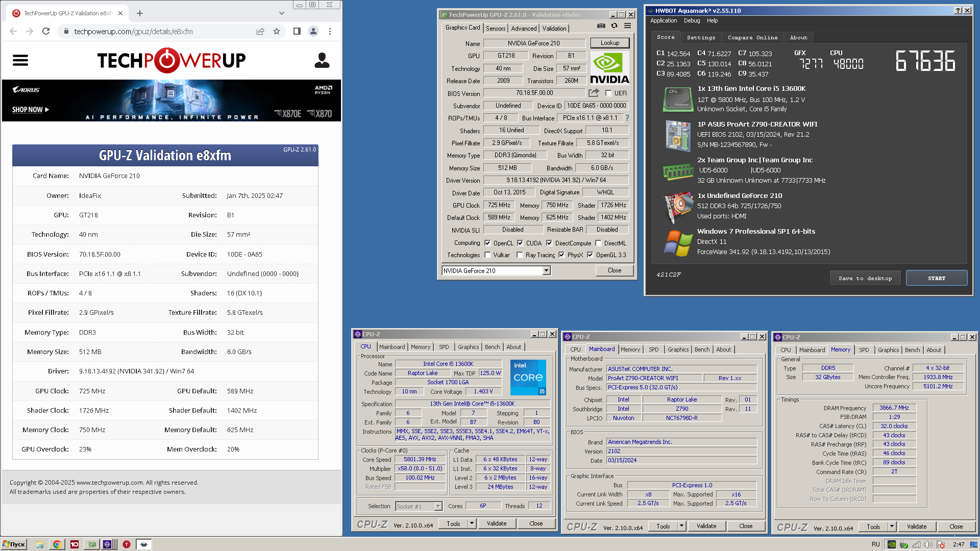Open the user account icon on TechPowerUp page
The image size is (980, 551).
(x=322, y=60)
